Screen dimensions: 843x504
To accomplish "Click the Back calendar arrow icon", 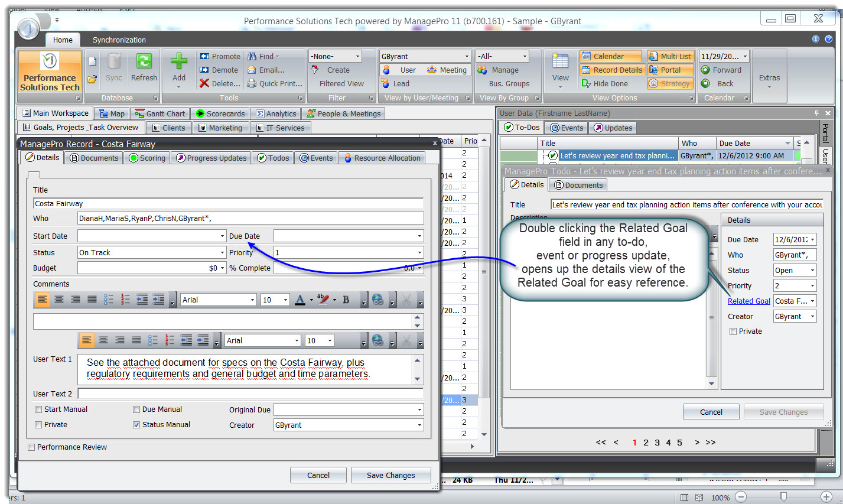I will click(x=705, y=83).
